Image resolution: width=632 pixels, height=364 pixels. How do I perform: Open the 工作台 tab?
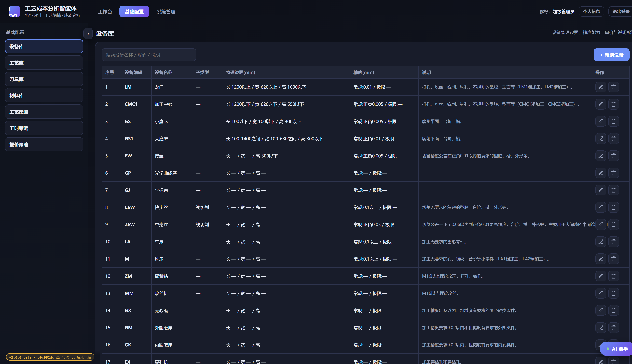105,11
